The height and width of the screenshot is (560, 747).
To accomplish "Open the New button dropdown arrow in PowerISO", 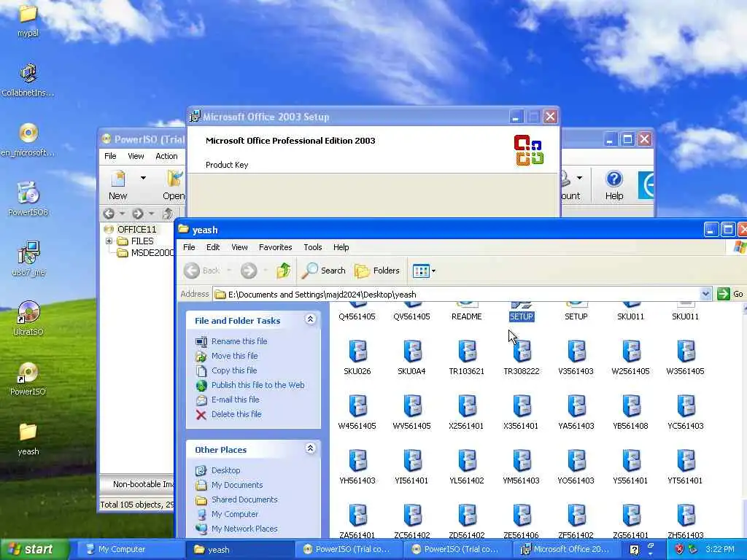I will 143,178.
